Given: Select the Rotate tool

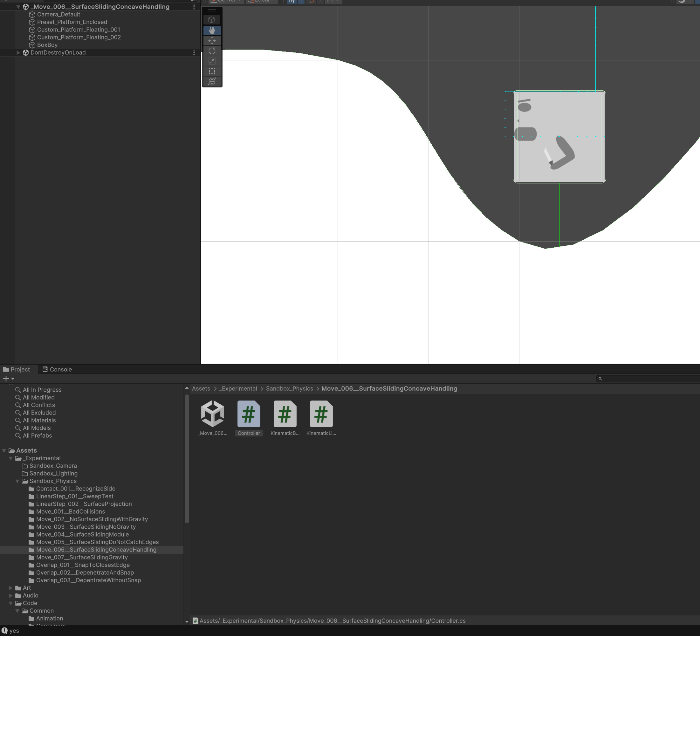Looking at the screenshot, I should click(212, 51).
